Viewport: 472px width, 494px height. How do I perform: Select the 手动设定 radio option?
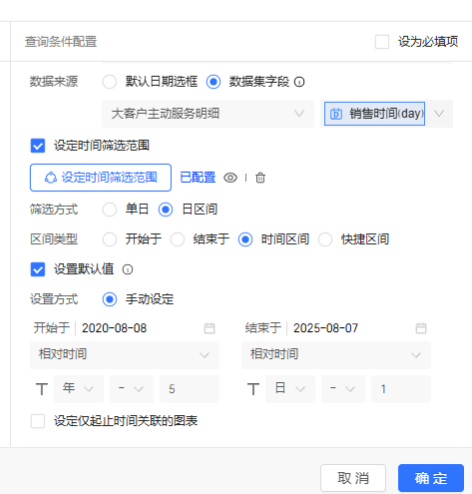[110, 299]
